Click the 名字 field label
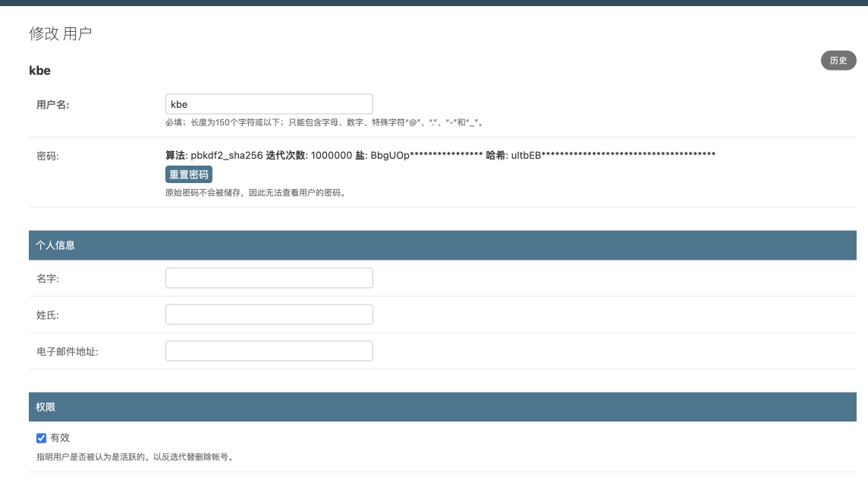The height and width of the screenshot is (480, 868). point(47,279)
